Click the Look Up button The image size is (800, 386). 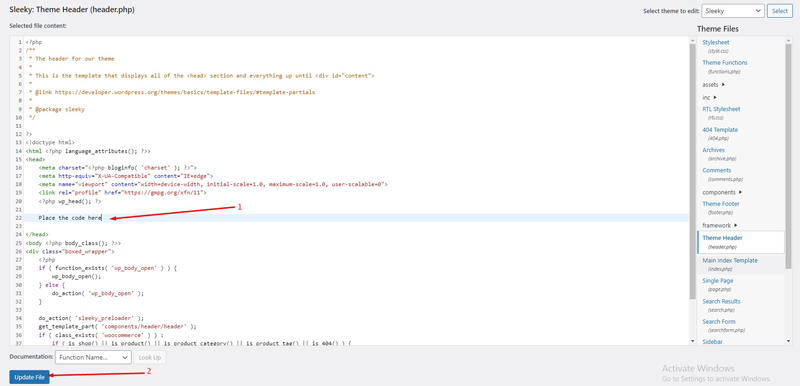point(149,357)
